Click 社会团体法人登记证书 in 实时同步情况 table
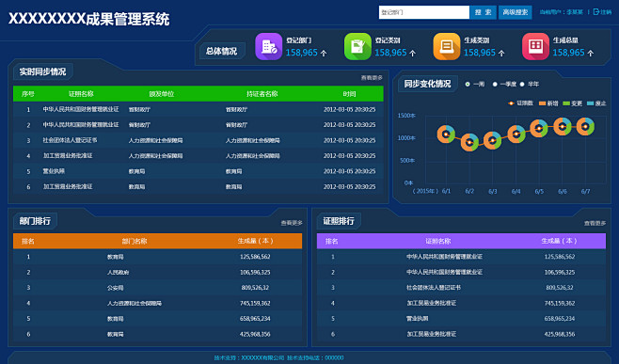This screenshot has width=619, height=364. tap(70, 140)
